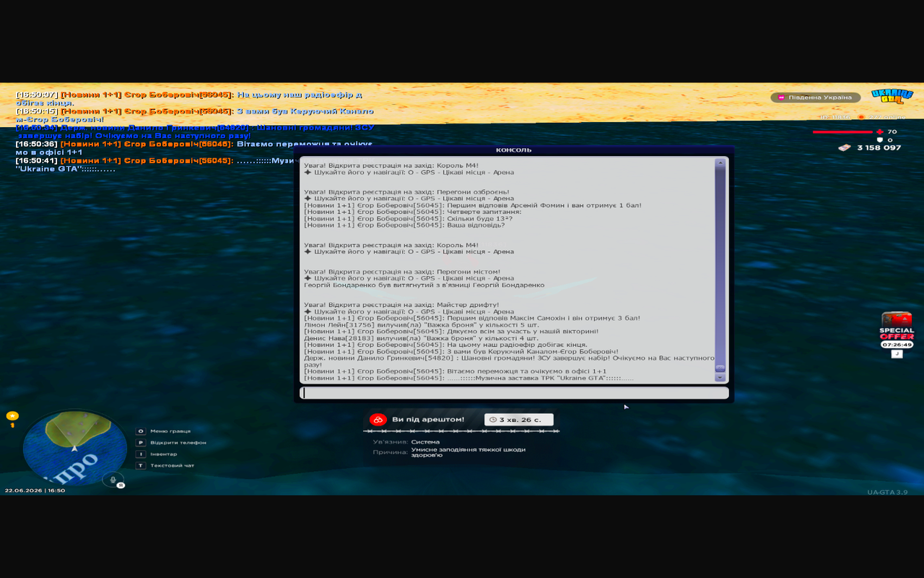Click console line about Арсеній Фомин
Viewport: 924px width, 578px height.
click(x=473, y=205)
